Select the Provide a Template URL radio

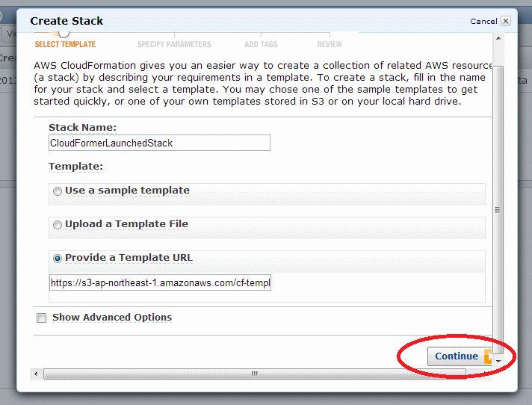58,259
